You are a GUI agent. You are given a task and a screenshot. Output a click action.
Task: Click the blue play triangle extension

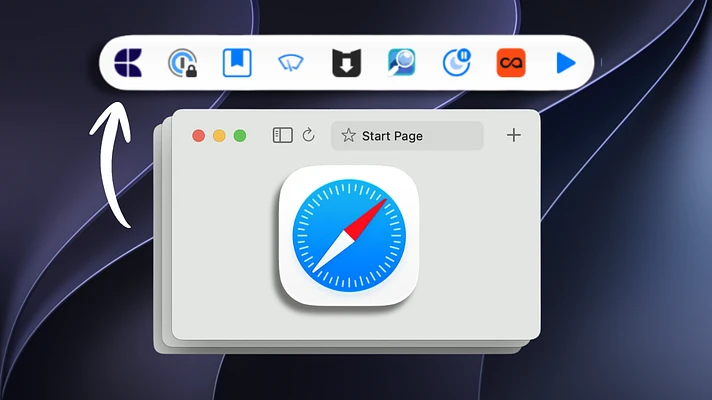pyautogui.click(x=566, y=63)
